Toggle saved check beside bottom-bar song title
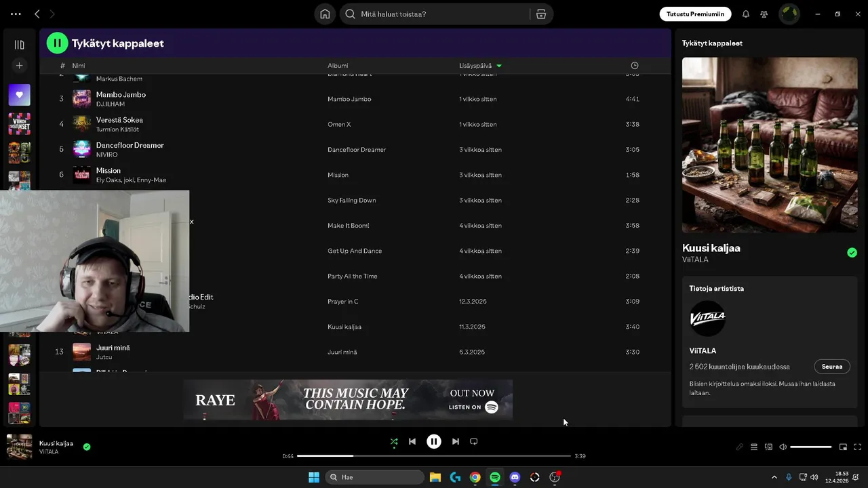This screenshot has height=488, width=868. 87,447
